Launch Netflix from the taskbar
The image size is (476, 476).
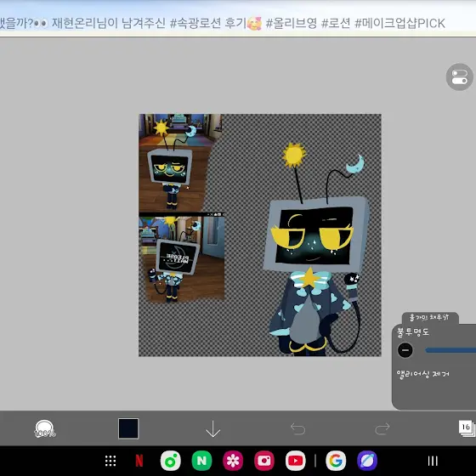tap(139, 461)
